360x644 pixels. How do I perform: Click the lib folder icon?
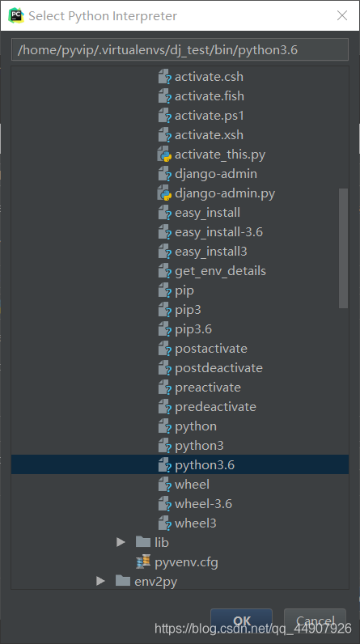143,542
